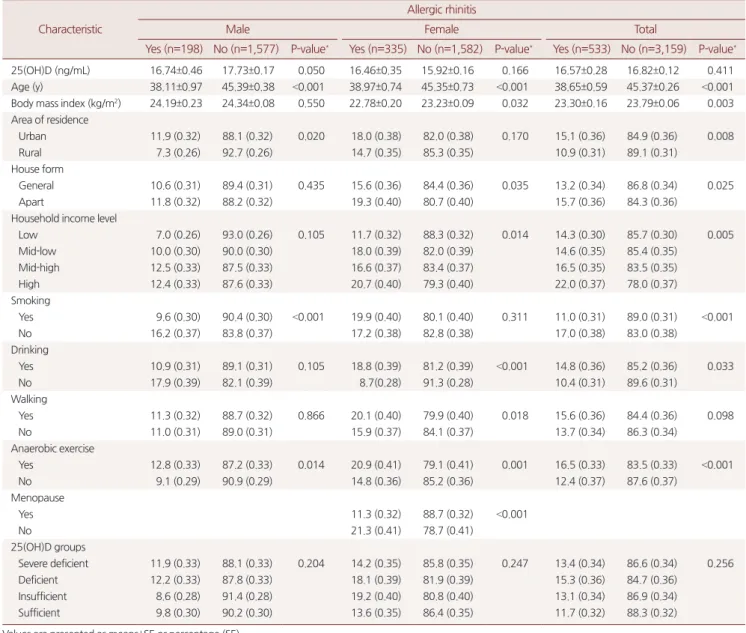The image size is (746, 633).
Task: Click the 'Apart' row label
Action: pyautogui.click(x=31, y=202)
